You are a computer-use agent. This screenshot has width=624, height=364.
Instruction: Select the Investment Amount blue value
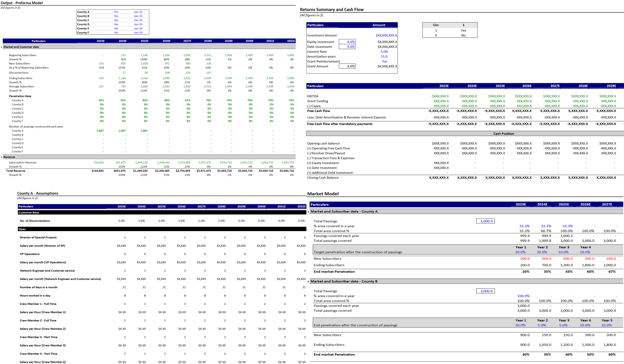386,35
